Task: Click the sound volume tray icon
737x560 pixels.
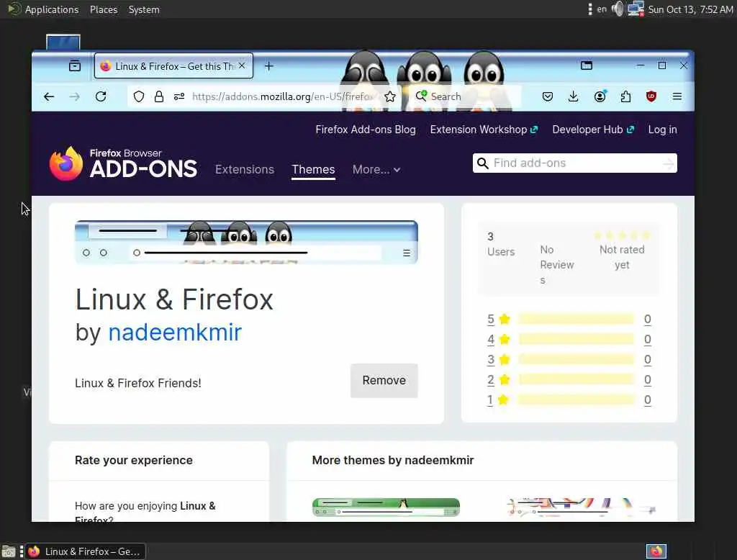Action: tap(618, 9)
